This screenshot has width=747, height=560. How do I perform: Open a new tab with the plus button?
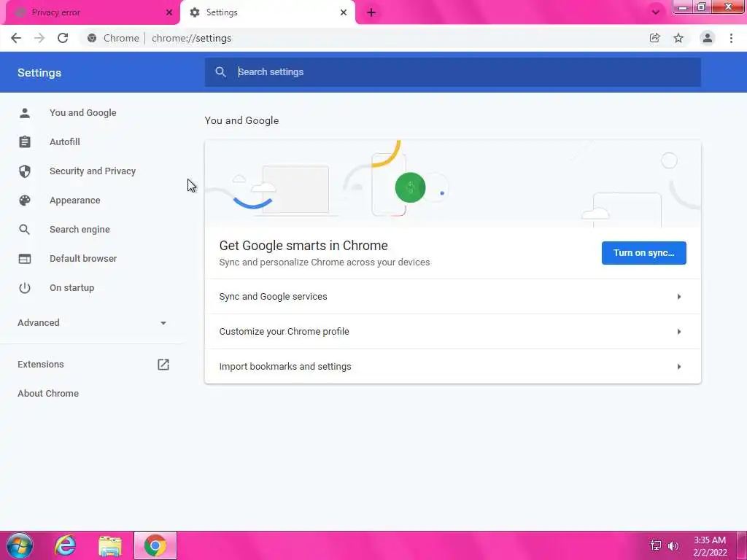pyautogui.click(x=371, y=13)
